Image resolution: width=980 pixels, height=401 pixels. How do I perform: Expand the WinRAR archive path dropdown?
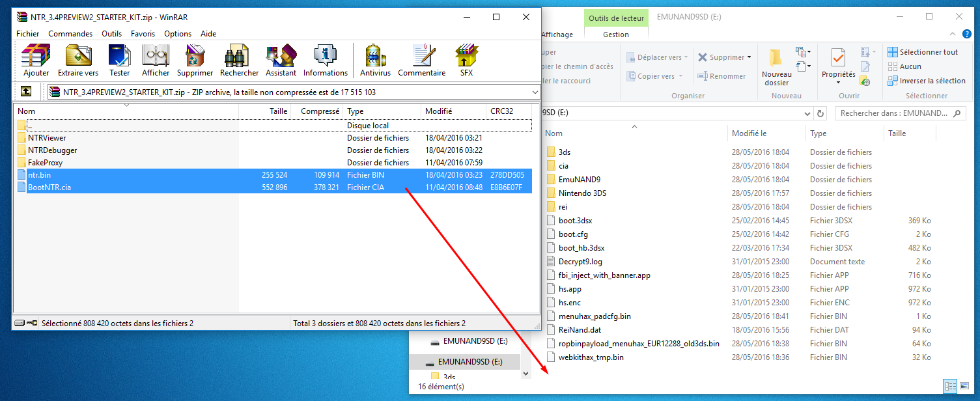coord(535,92)
